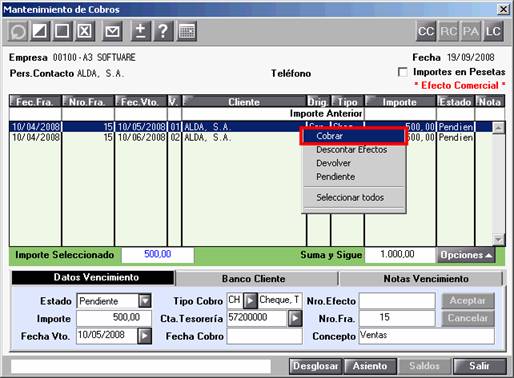Open the calendar toolbar icon

(186, 31)
